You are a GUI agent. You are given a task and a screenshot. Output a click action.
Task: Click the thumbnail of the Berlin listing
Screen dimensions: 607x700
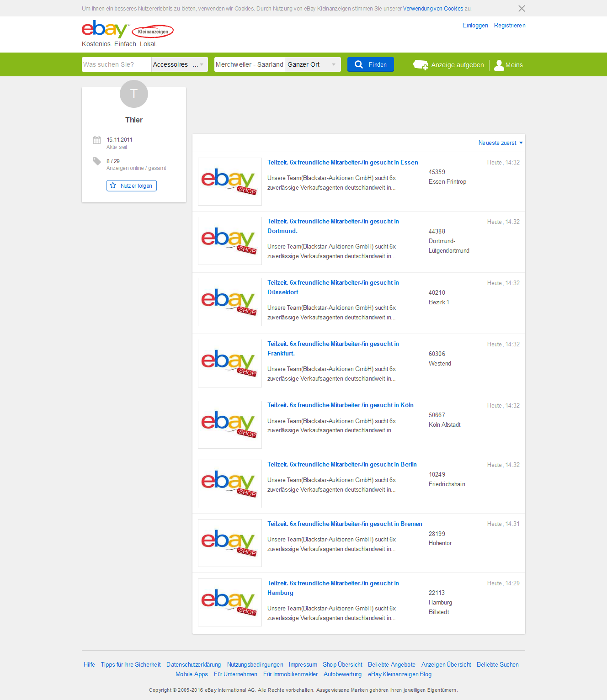pos(230,483)
